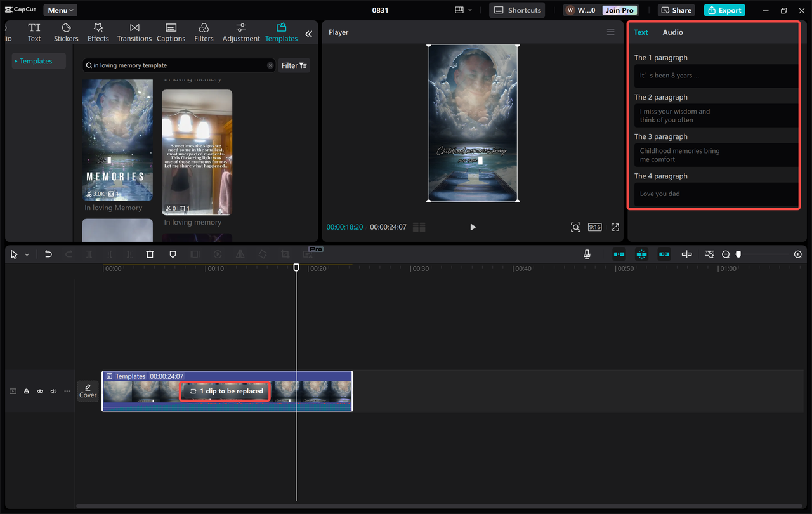Click the Delete icon in the timeline toolbar
Image resolution: width=812 pixels, height=514 pixels.
pos(150,254)
